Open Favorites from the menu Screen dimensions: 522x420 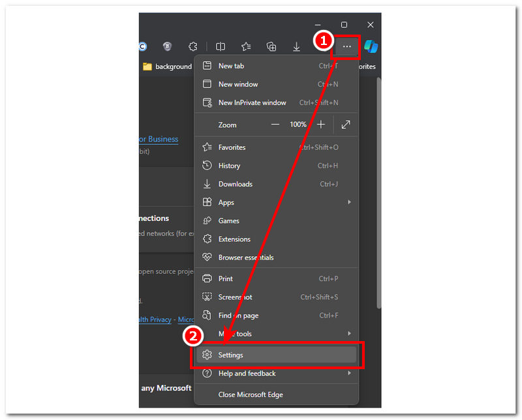point(276,147)
